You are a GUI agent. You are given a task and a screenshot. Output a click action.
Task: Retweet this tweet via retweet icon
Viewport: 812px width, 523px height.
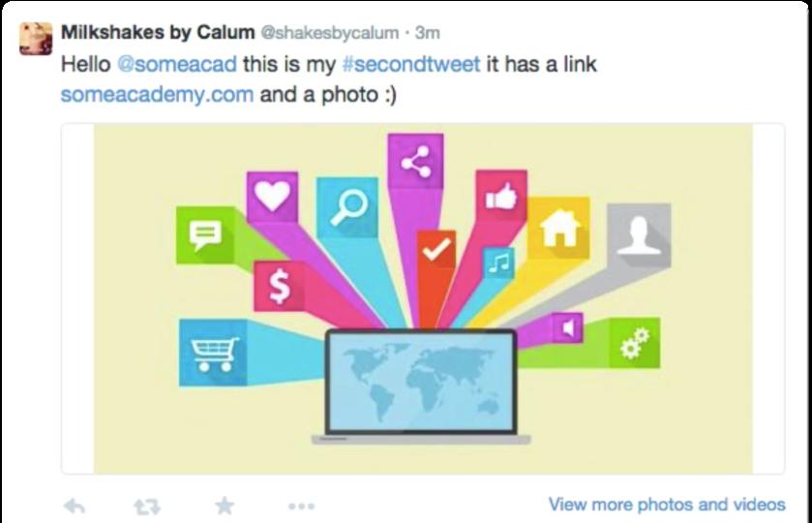click(x=147, y=507)
